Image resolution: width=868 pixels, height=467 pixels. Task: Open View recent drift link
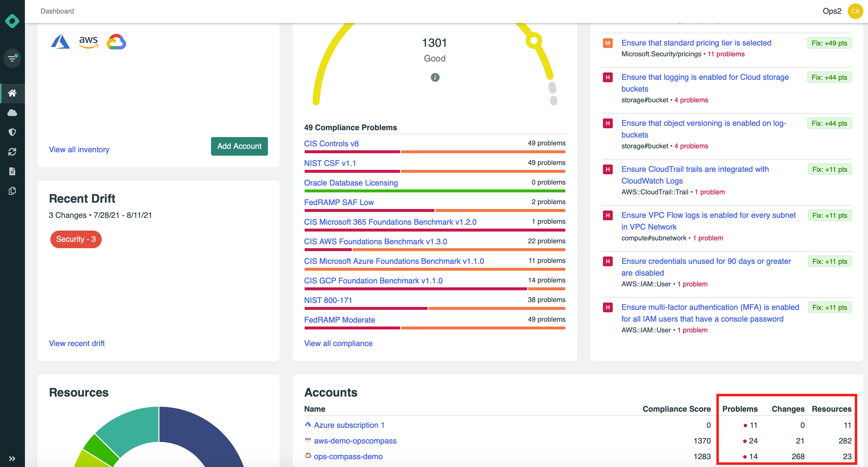tap(77, 344)
